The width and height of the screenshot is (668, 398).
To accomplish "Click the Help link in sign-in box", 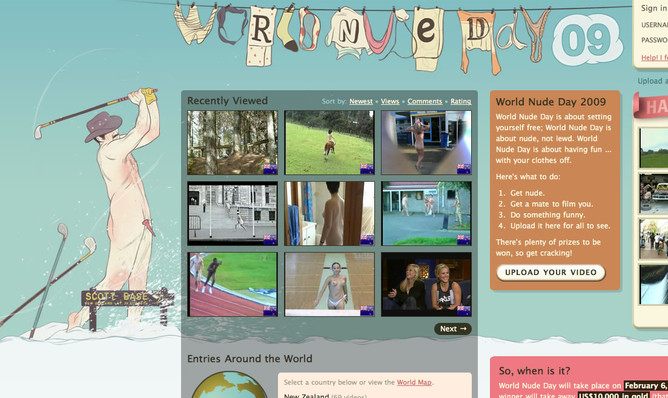I will click(x=654, y=58).
